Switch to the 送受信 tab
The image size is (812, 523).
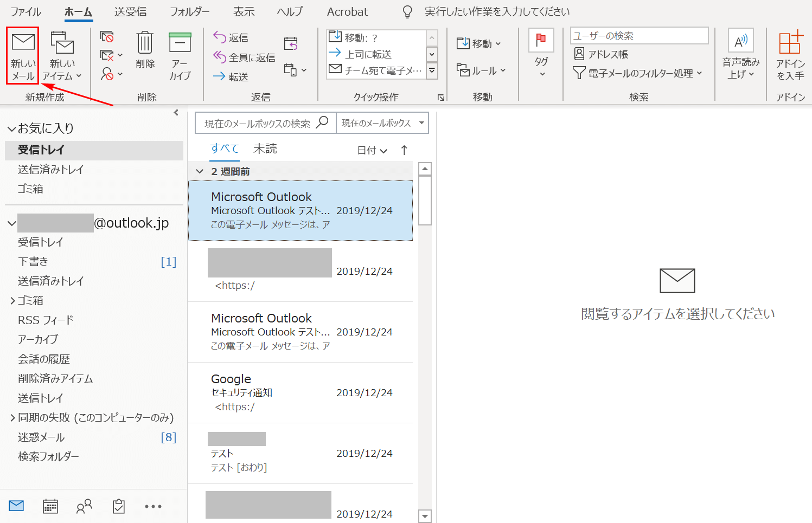[130, 11]
